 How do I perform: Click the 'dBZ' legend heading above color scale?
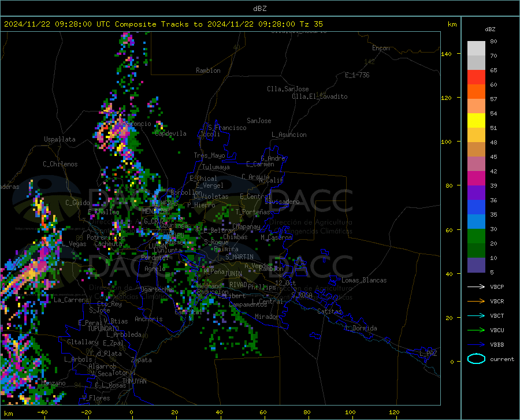point(490,29)
